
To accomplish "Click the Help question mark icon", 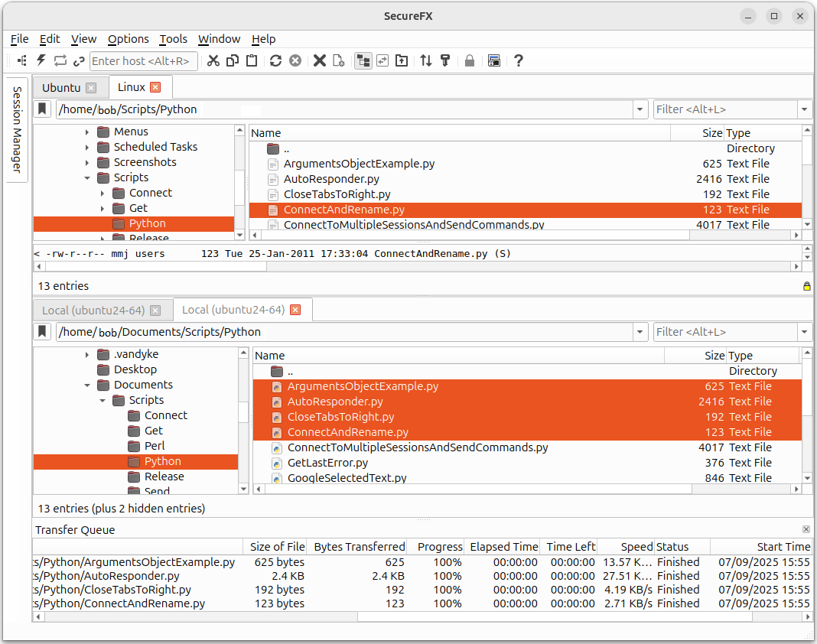I will [x=518, y=60].
